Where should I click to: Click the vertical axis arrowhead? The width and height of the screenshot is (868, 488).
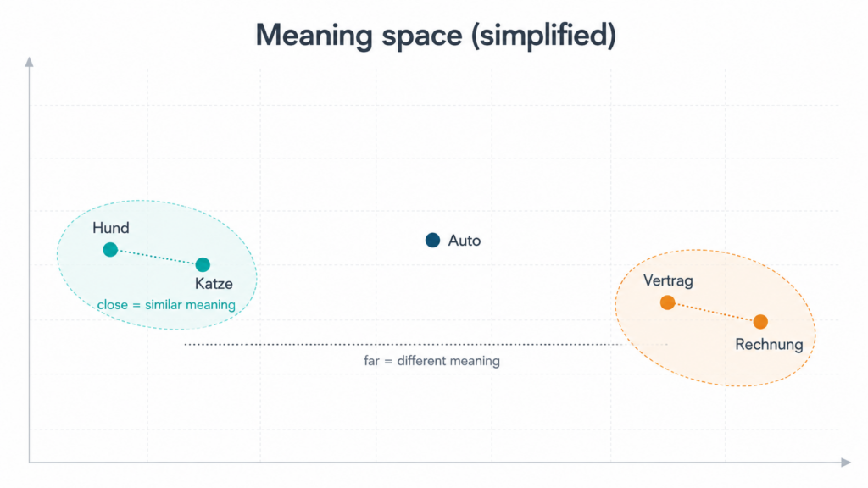(x=30, y=62)
